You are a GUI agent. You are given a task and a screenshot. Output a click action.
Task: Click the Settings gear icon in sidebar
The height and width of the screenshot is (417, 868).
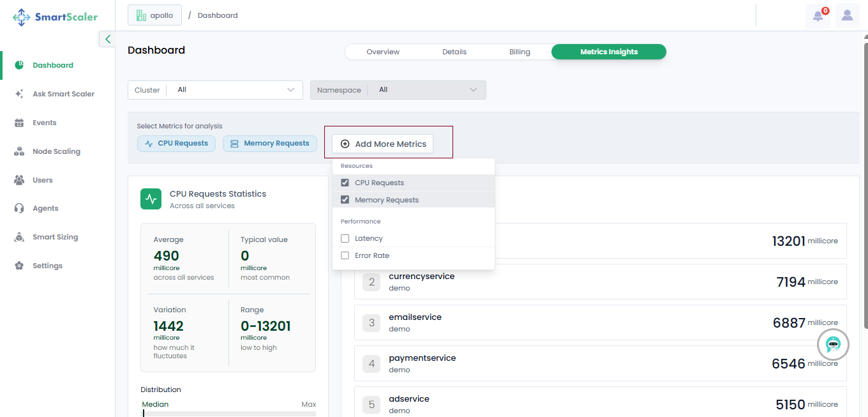(x=19, y=266)
